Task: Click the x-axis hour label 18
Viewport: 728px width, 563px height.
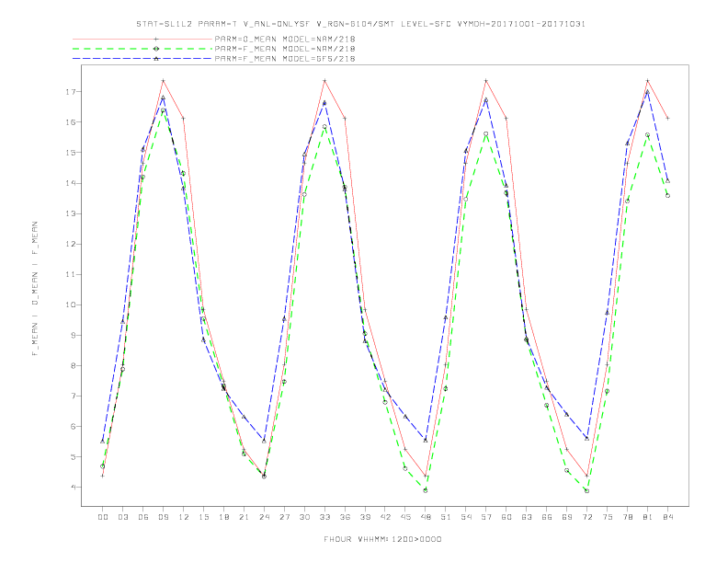Action: [x=223, y=517]
